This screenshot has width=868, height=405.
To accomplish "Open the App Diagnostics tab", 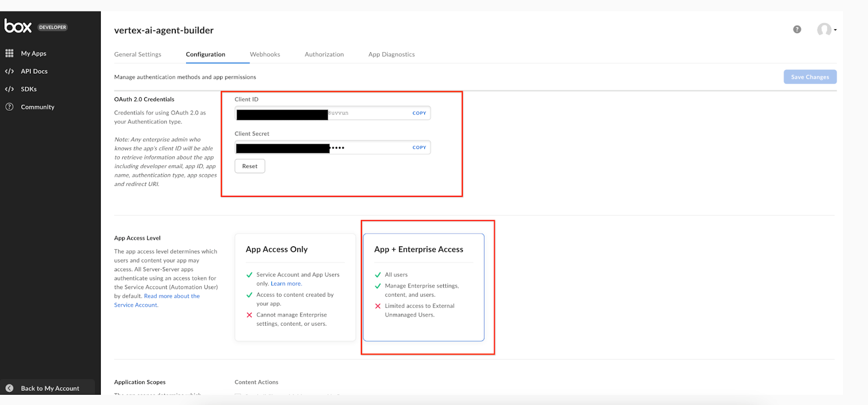I will point(391,54).
